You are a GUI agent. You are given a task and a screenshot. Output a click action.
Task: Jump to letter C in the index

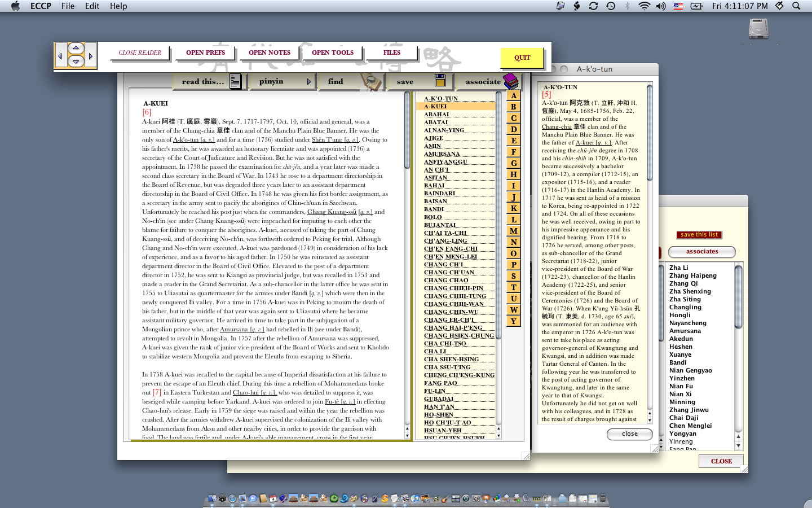tap(514, 118)
